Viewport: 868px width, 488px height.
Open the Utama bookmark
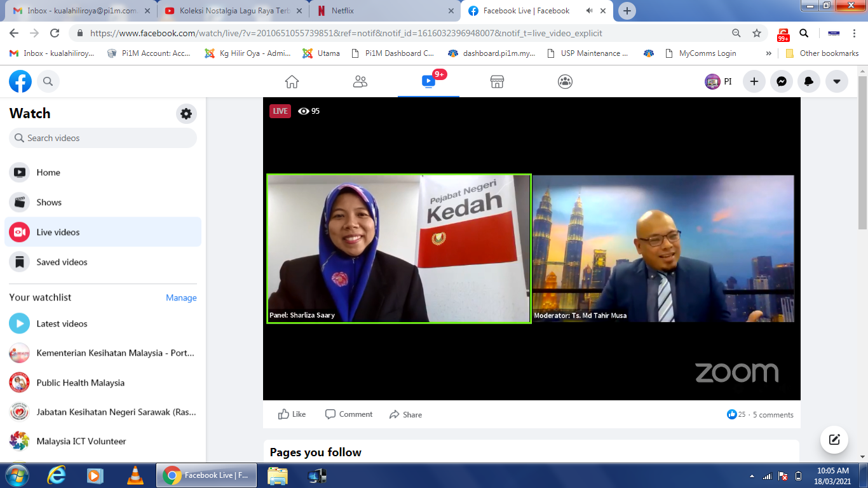[321, 53]
